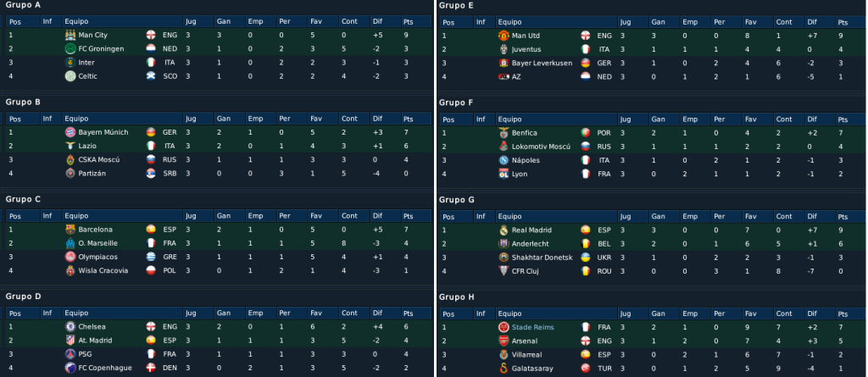The image size is (868, 377).
Task: Select the Lokomotiv Moscú team name
Action: 541,147
